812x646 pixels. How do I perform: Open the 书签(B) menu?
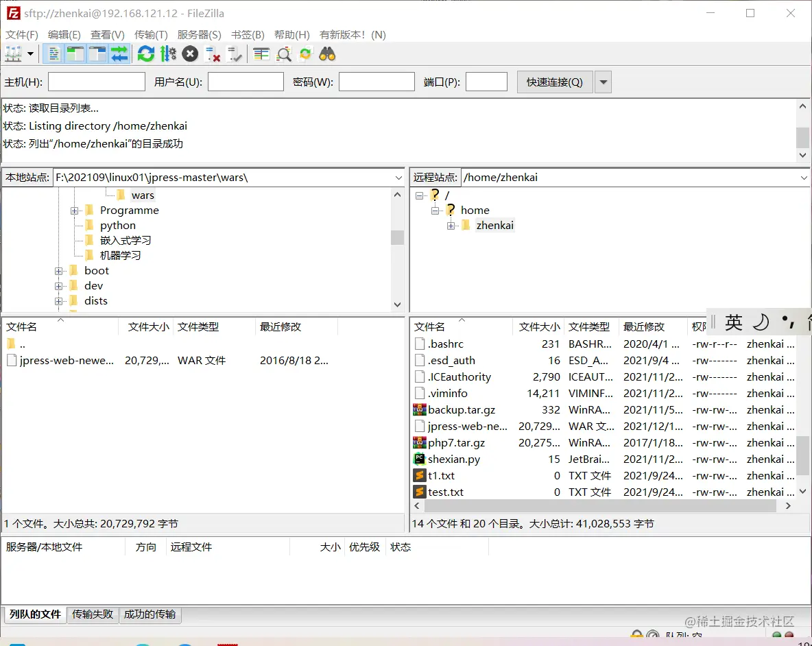click(248, 35)
